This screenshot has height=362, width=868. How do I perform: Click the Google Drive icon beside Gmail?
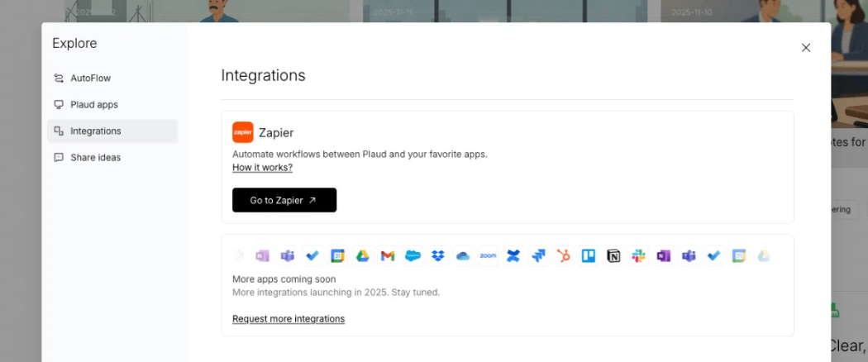tap(363, 255)
